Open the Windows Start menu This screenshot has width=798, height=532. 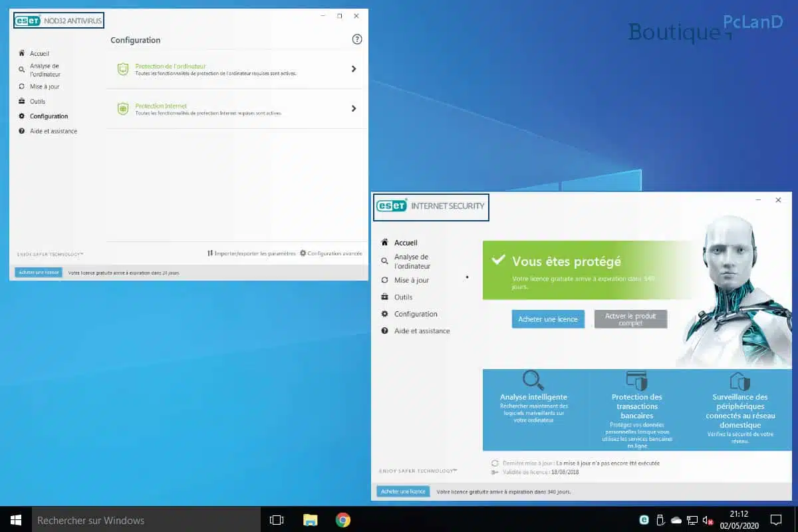[x=16, y=519]
